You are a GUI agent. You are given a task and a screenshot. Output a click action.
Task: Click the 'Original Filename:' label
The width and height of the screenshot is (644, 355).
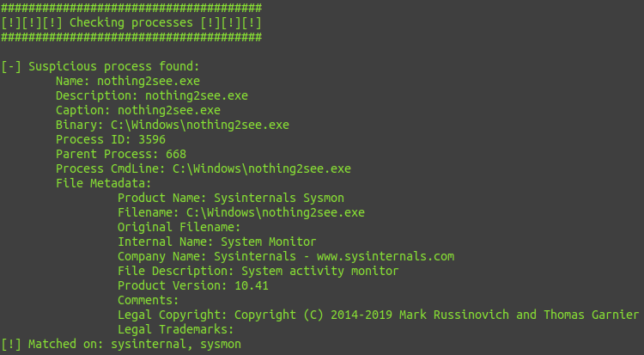179,227
